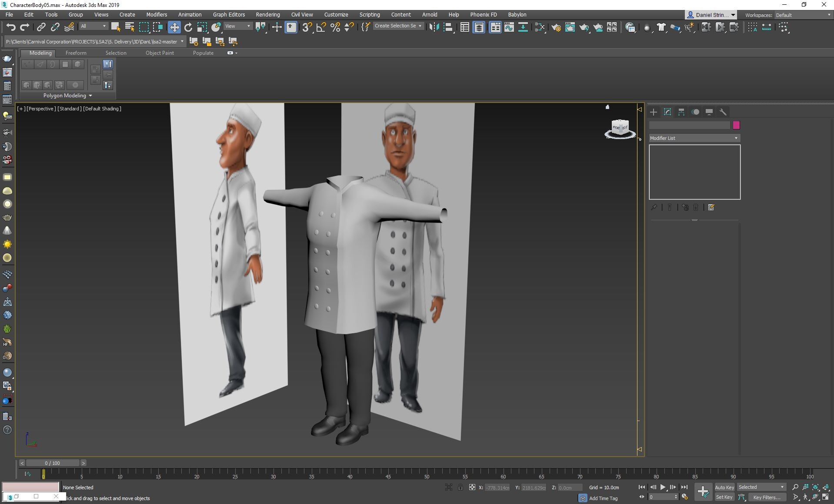Open the Utilities wrench panel

tap(723, 112)
